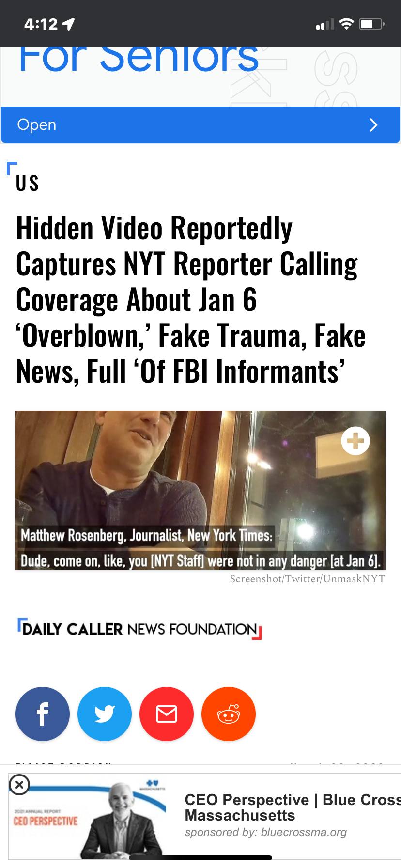Open the Hidden Video article headline
The image size is (401, 868).
191,299
